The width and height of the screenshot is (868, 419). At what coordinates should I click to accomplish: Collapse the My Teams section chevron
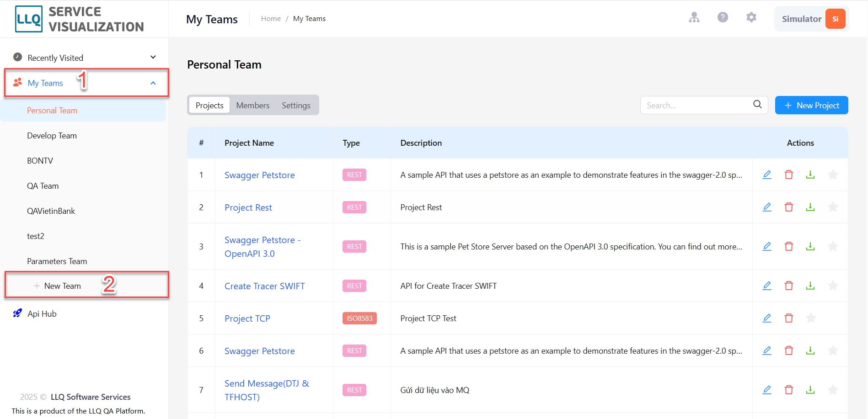pyautogui.click(x=153, y=83)
